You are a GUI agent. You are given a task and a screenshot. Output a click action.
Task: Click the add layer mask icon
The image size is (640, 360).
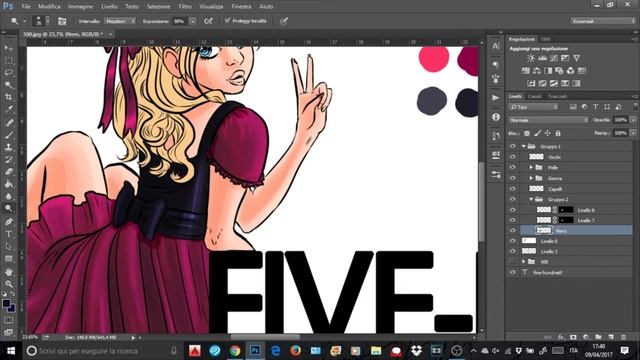point(573,337)
